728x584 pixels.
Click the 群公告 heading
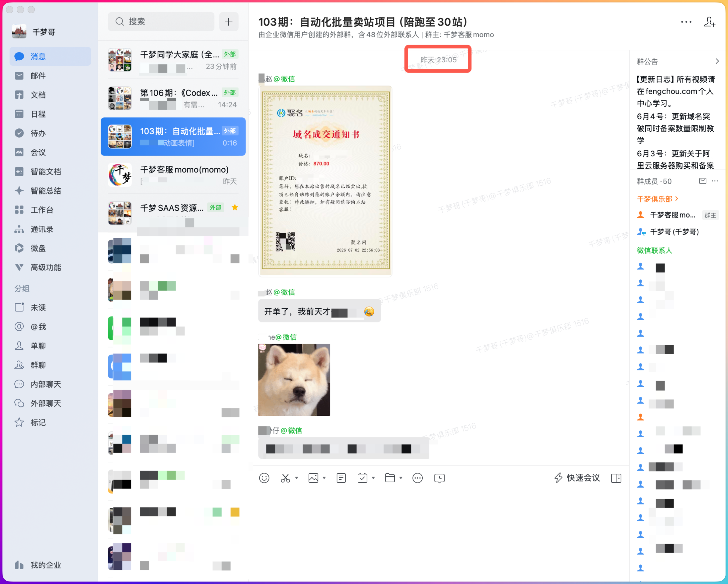(x=647, y=61)
